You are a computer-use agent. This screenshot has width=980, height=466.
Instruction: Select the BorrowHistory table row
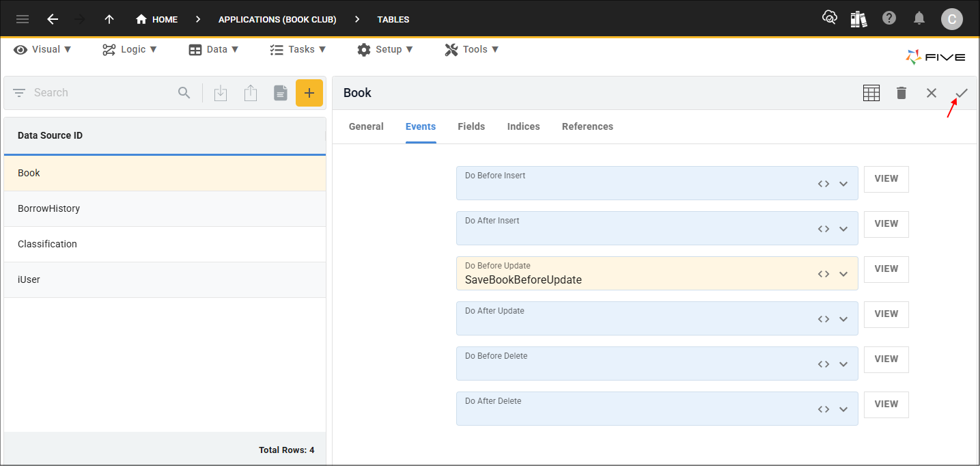point(165,209)
